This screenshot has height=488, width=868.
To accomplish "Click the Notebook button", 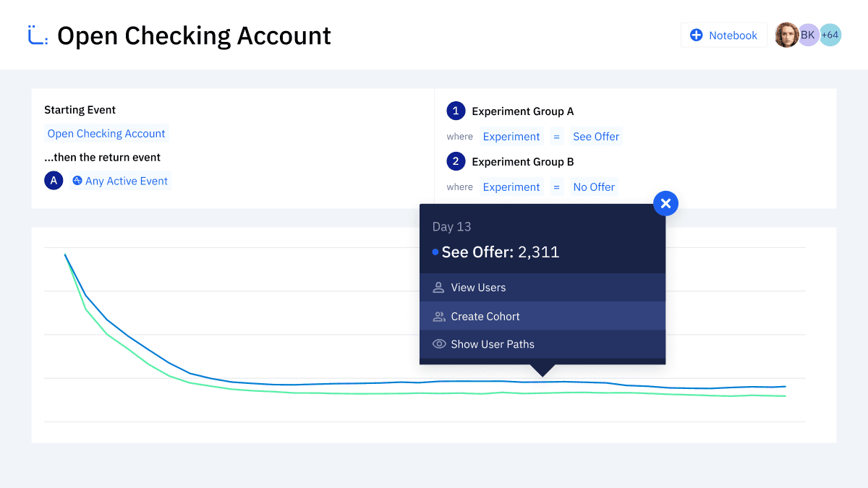I will click(x=724, y=35).
